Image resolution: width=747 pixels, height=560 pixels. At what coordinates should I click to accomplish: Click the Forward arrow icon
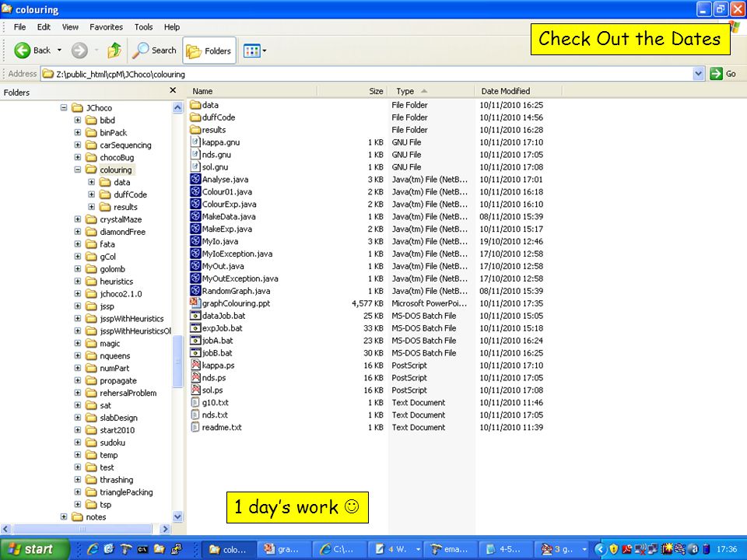(79, 50)
